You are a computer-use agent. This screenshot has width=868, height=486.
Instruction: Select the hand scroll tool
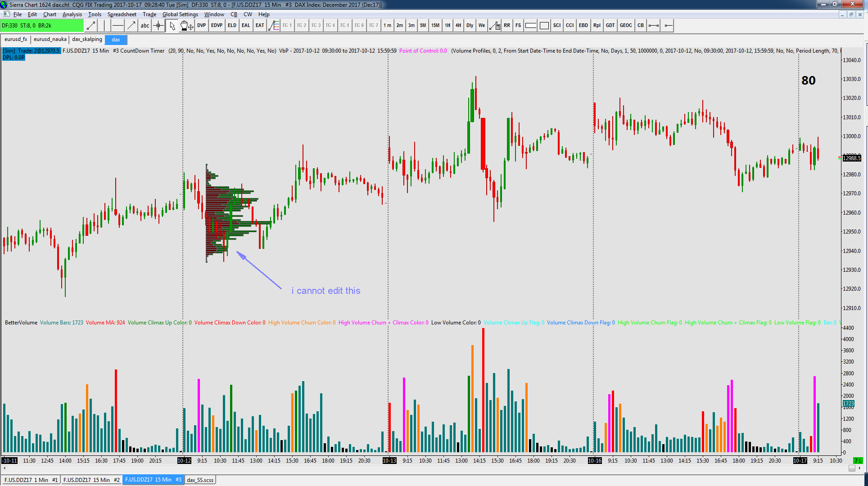[x=186, y=26]
